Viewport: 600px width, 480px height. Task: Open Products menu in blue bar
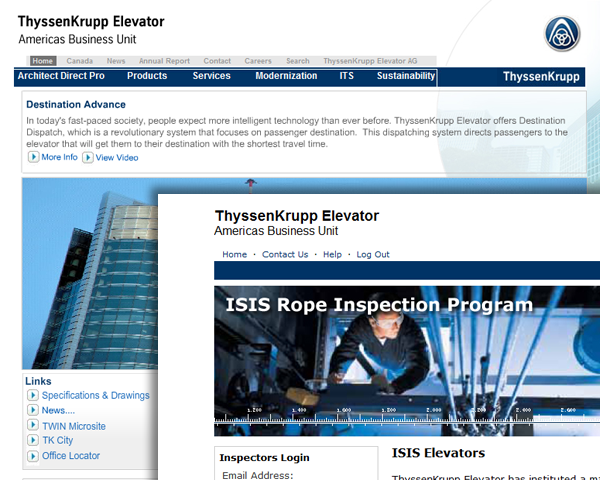(x=147, y=76)
